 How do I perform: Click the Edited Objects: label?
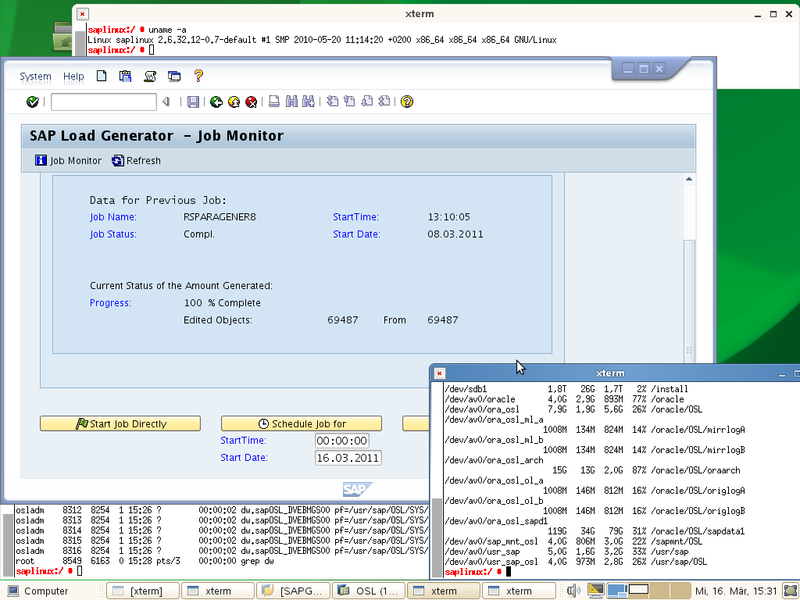(x=218, y=320)
